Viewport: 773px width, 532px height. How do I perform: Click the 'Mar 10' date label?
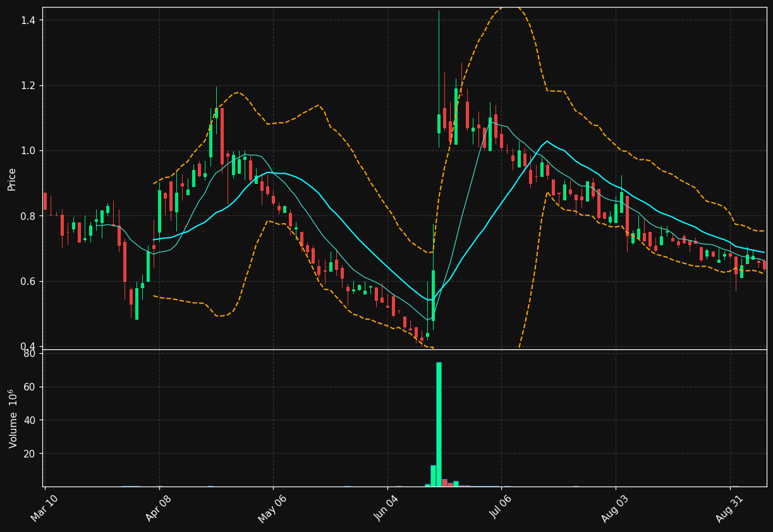(x=46, y=509)
